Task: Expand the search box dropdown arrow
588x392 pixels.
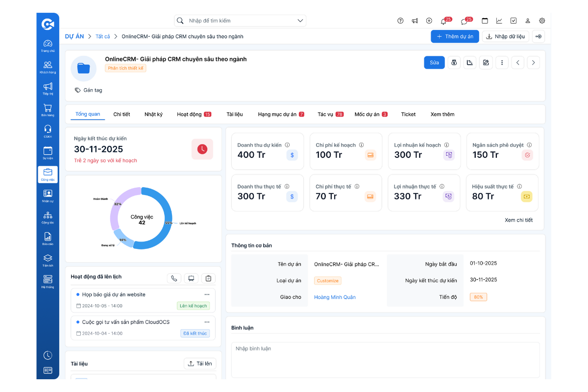Action: (300, 21)
